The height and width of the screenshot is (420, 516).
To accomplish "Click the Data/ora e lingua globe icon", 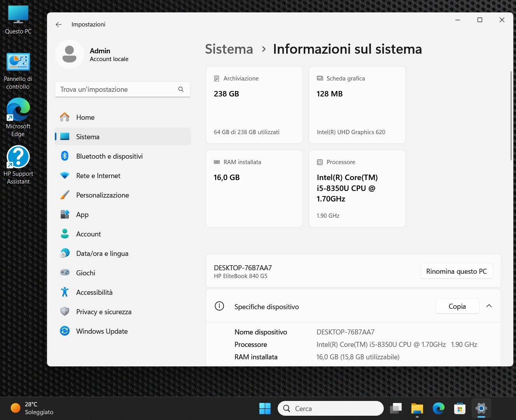I will [65, 253].
